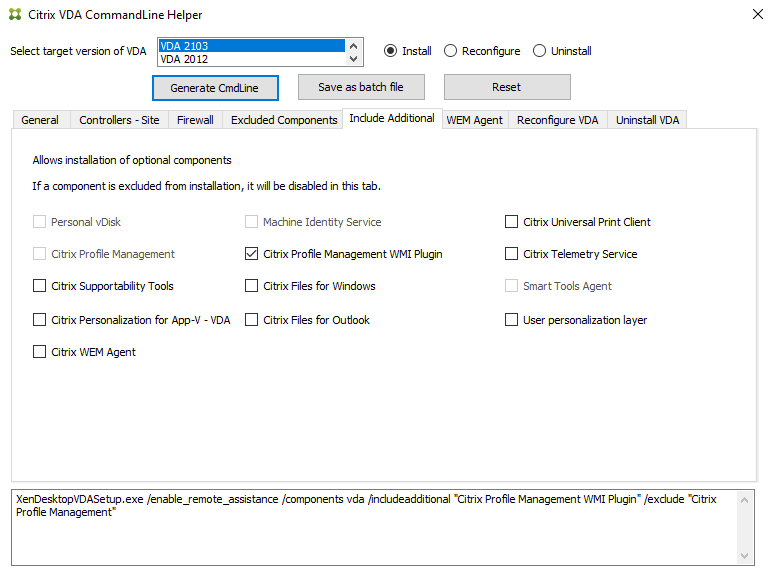Enable Citrix Supportability Tools checkbox
The image size is (773, 575).
pos(40,286)
